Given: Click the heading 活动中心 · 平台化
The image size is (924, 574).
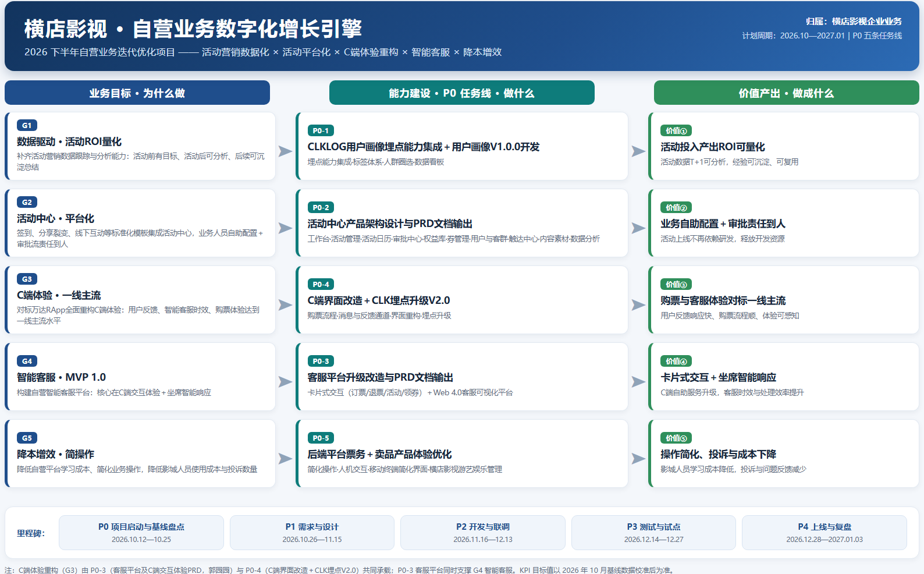Looking at the screenshot, I should pyautogui.click(x=55, y=218).
